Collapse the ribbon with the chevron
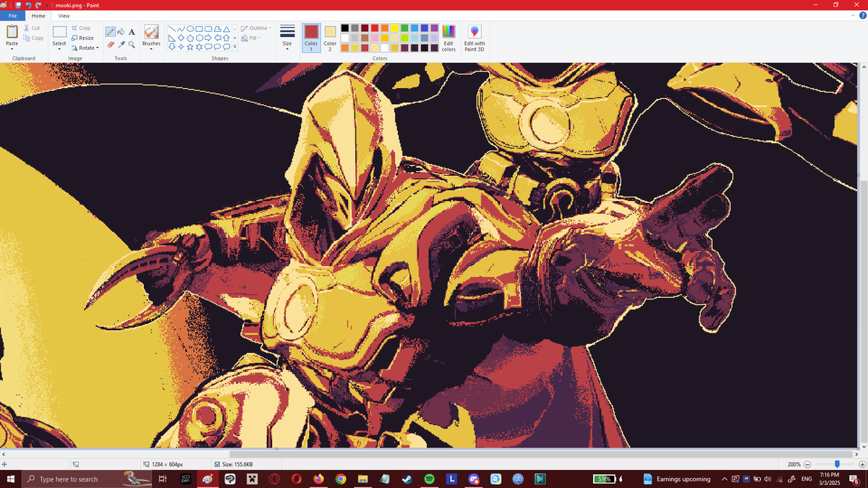Image resolution: width=868 pixels, height=488 pixels. (854, 15)
